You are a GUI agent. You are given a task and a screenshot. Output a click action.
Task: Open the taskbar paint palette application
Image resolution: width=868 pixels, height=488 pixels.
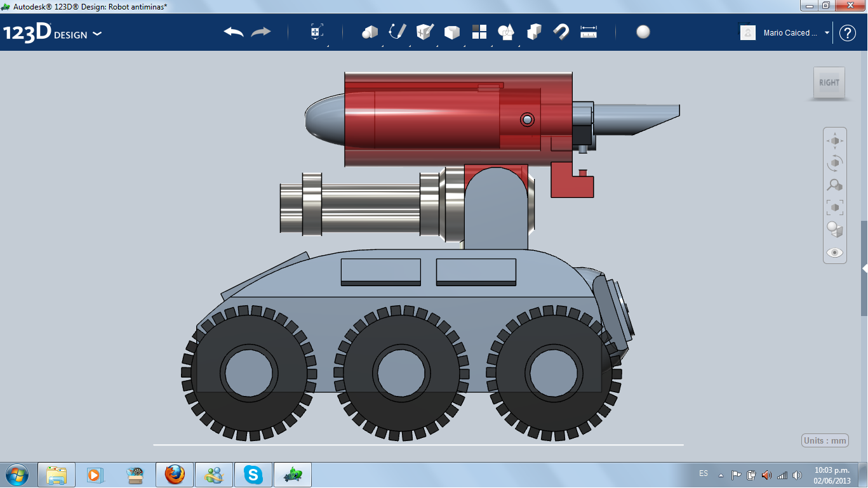pos(135,475)
